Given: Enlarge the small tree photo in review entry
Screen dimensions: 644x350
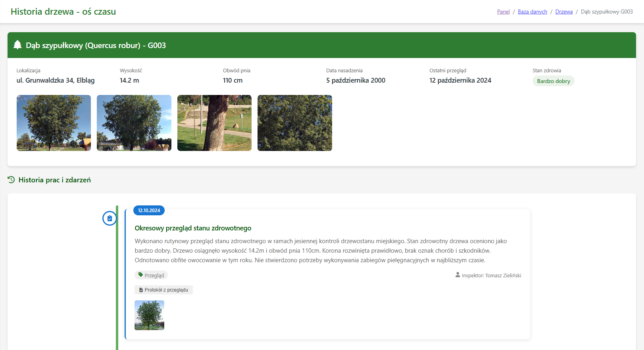Looking at the screenshot, I should point(149,315).
